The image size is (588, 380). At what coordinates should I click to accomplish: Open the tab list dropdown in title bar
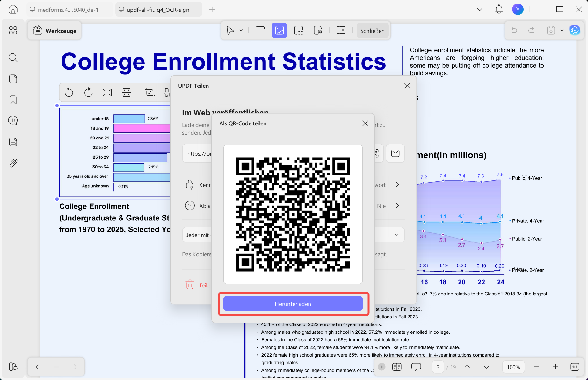tap(480, 10)
